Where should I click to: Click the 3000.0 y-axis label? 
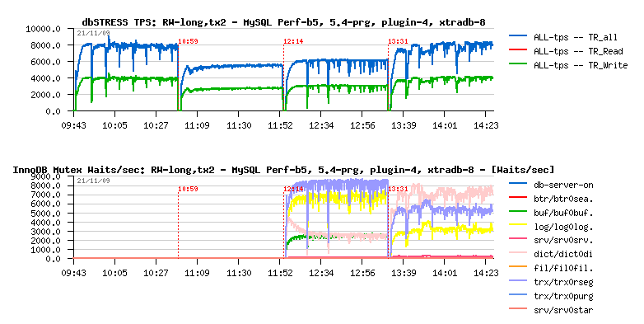click(x=45, y=232)
